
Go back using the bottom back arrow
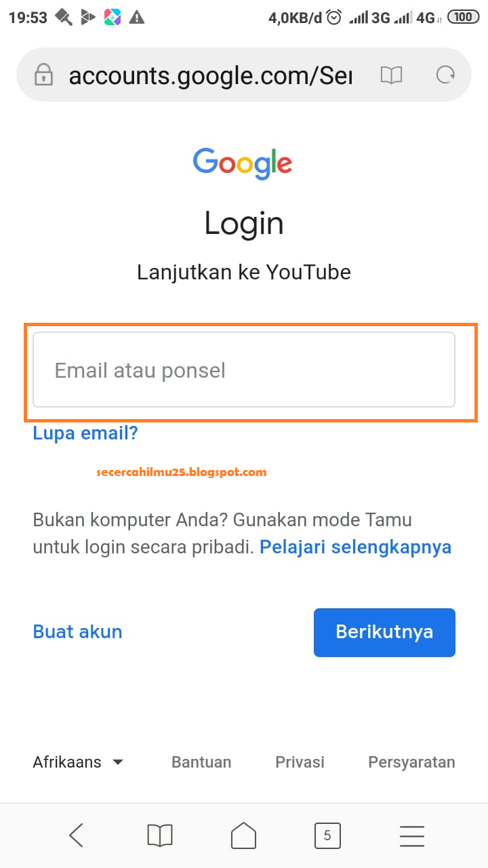click(x=77, y=835)
